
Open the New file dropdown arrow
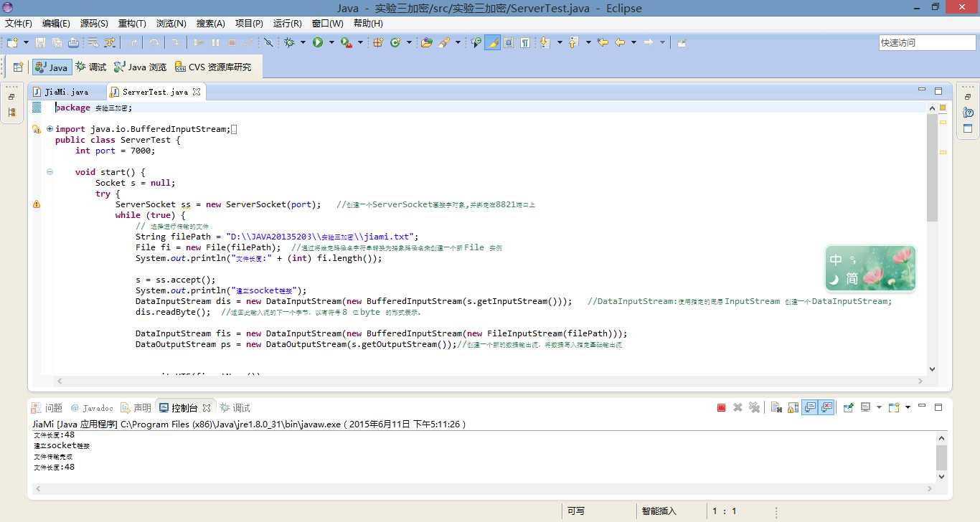[26, 42]
